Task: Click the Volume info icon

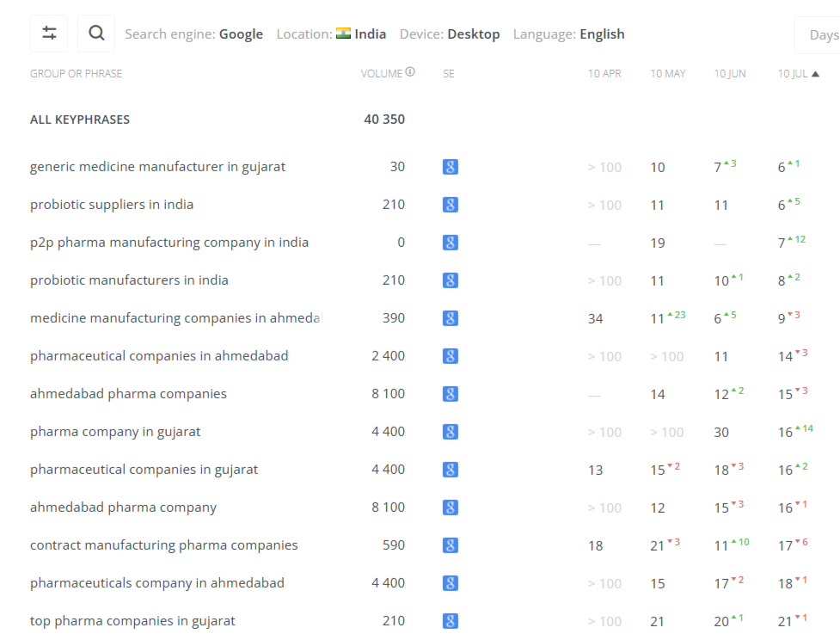Action: click(410, 71)
